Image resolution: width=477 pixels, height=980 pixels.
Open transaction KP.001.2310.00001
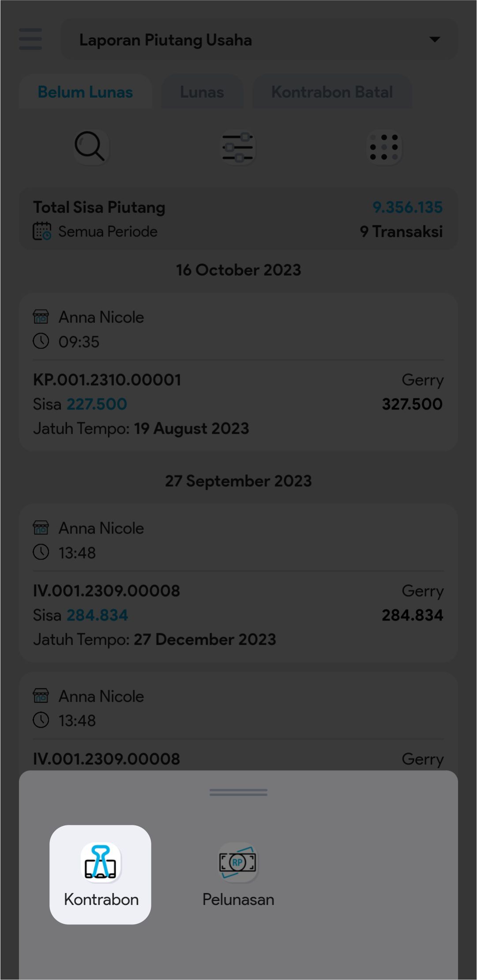click(107, 380)
